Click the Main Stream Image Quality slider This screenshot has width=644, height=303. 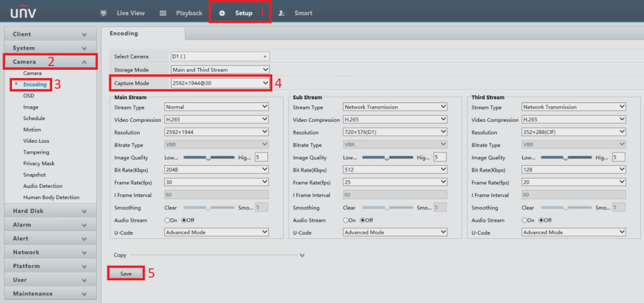pyautogui.click(x=208, y=157)
